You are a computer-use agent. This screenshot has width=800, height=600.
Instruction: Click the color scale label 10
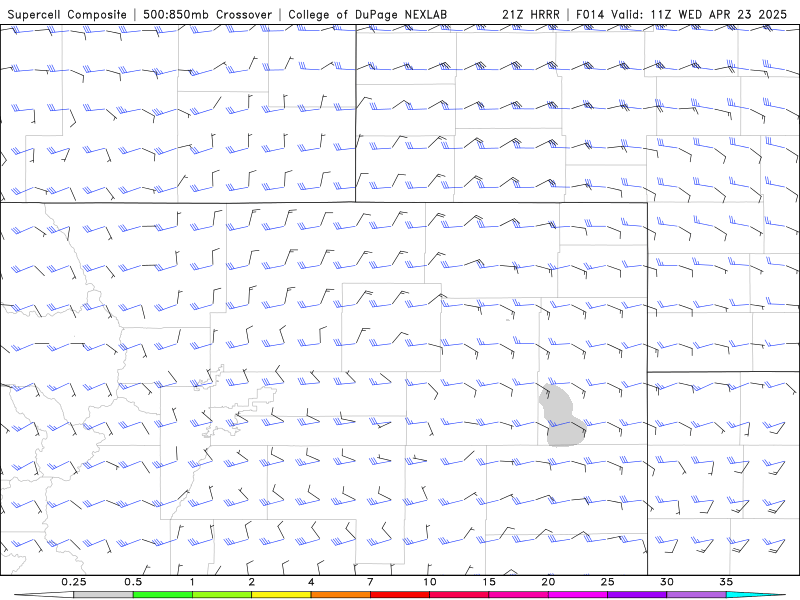[x=430, y=582]
